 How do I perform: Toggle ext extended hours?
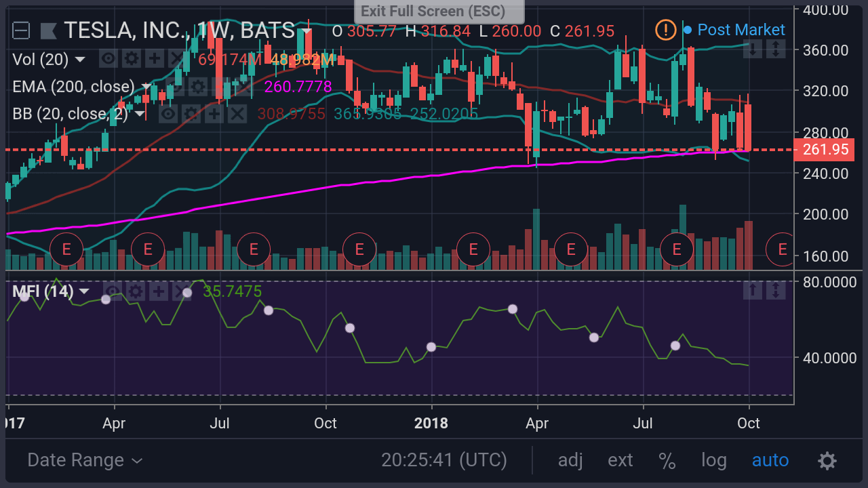[x=620, y=460]
